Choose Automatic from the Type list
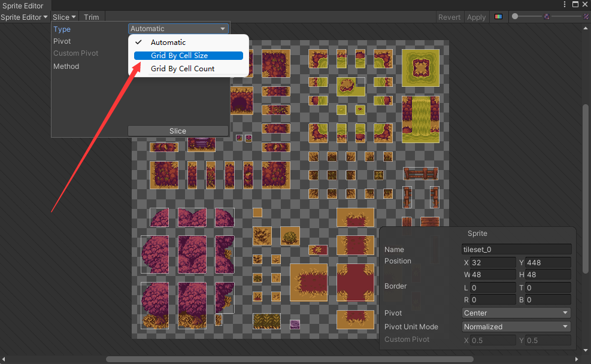The height and width of the screenshot is (364, 591). point(189,42)
